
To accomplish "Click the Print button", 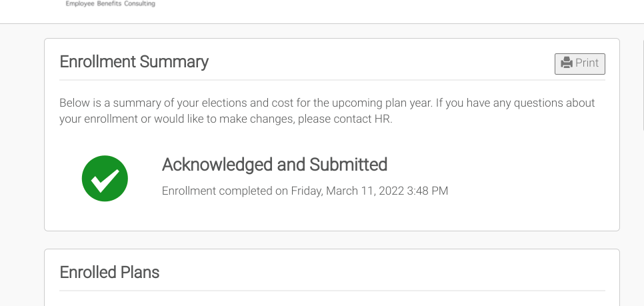I will [x=579, y=63].
